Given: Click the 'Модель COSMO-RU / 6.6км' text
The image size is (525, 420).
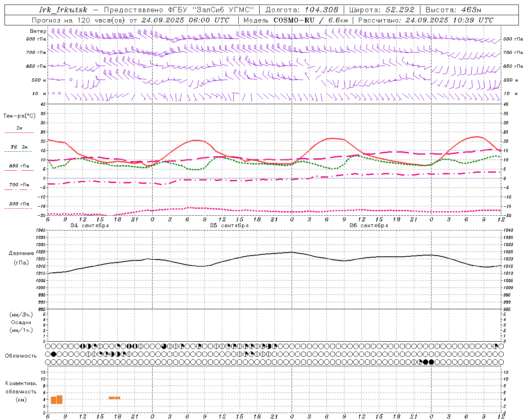Looking at the screenshot, I should pyautogui.click(x=296, y=20).
